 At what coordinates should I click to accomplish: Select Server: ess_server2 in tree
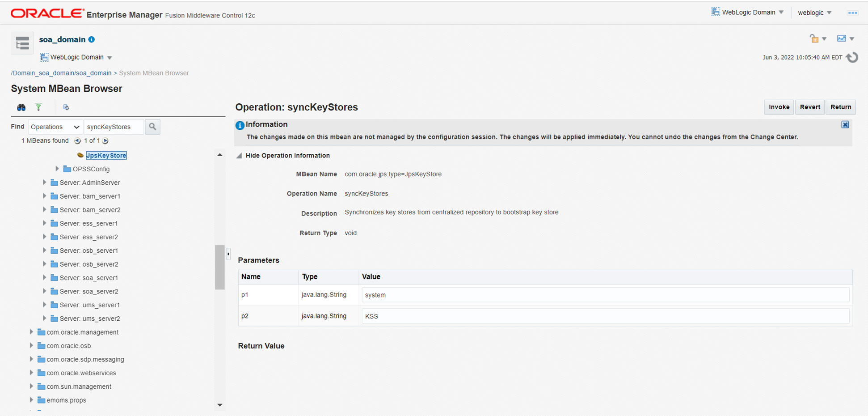89,237
